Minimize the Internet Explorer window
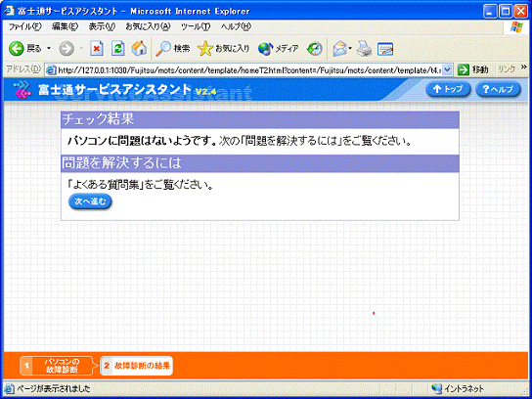 490,11
